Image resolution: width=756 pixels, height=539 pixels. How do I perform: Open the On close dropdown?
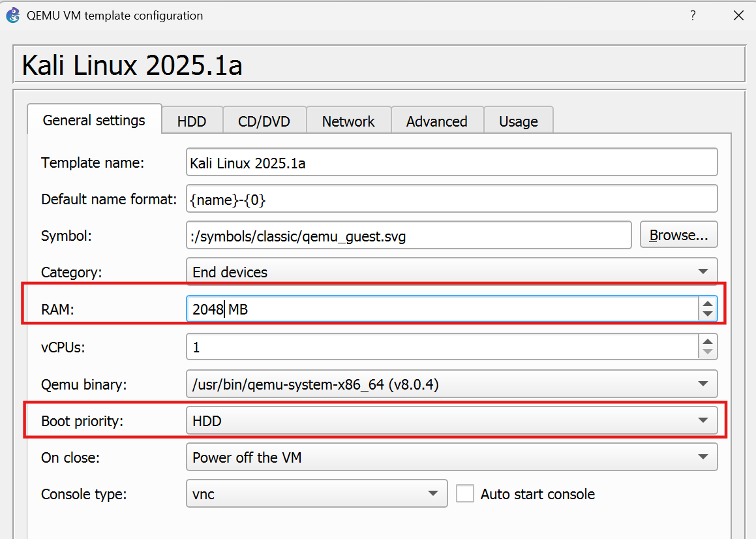(x=452, y=457)
